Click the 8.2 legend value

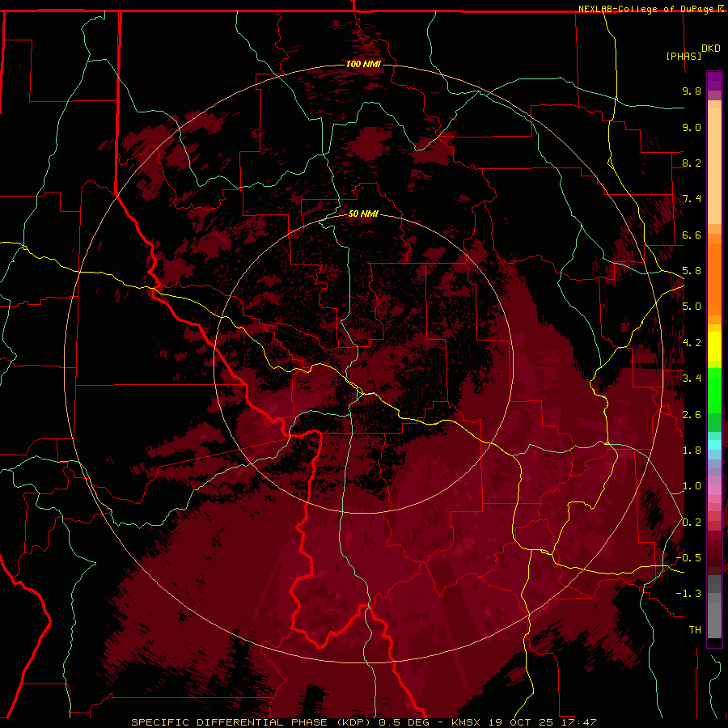(692, 163)
